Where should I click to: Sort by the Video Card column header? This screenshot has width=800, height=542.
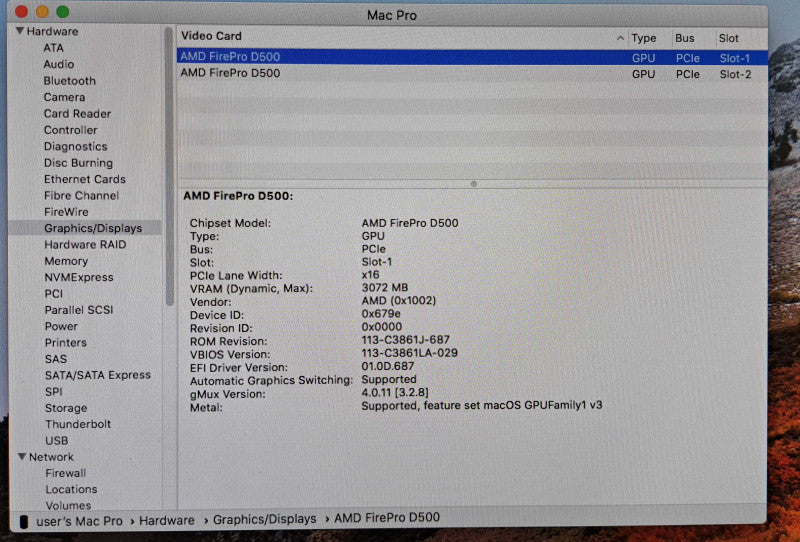tap(211, 36)
